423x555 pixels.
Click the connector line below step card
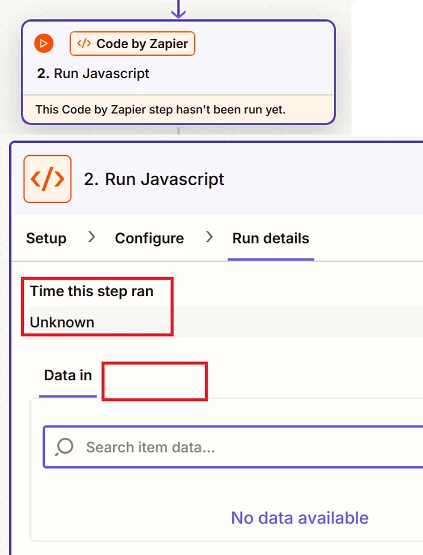178,131
